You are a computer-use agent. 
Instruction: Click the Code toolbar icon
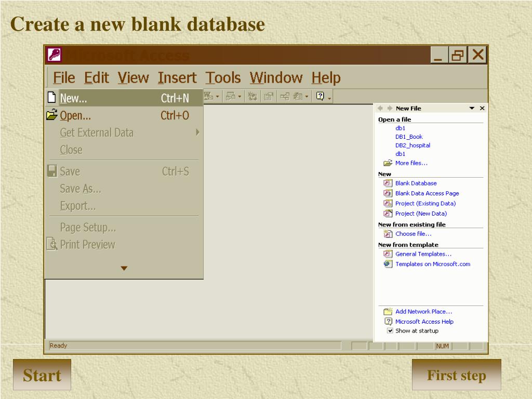coord(252,96)
